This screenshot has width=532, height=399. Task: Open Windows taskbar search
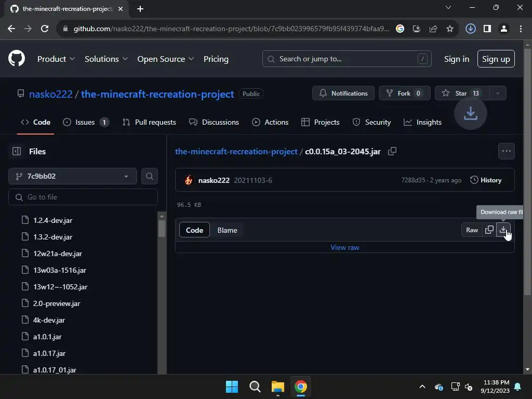point(255,387)
